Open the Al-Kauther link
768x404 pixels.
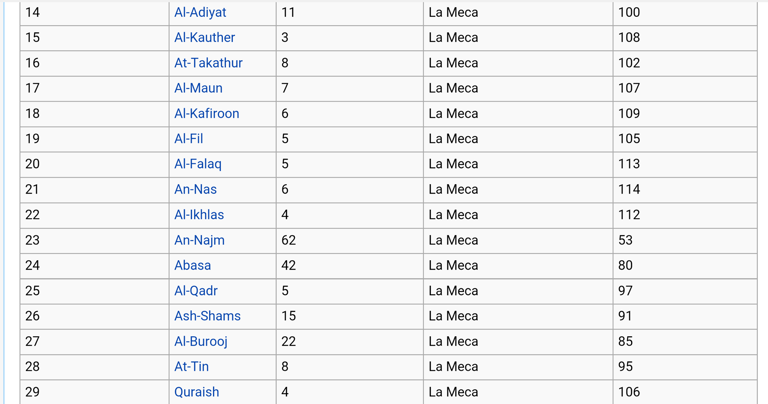(204, 38)
